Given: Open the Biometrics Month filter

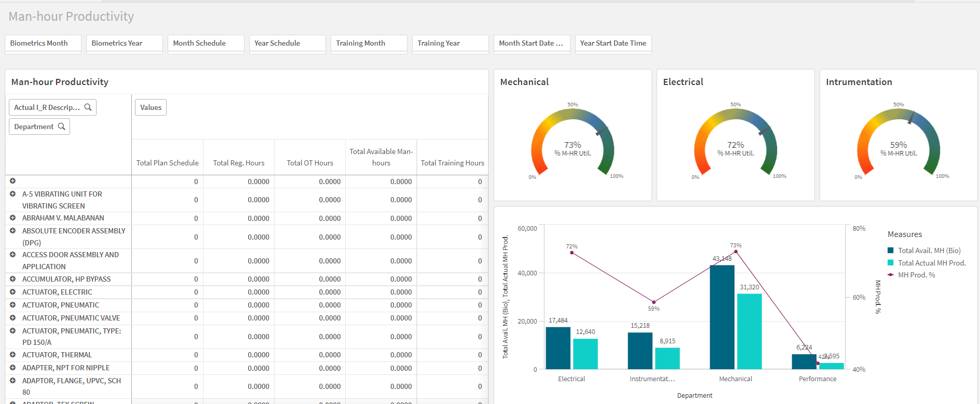Looking at the screenshot, I should click(x=43, y=44).
